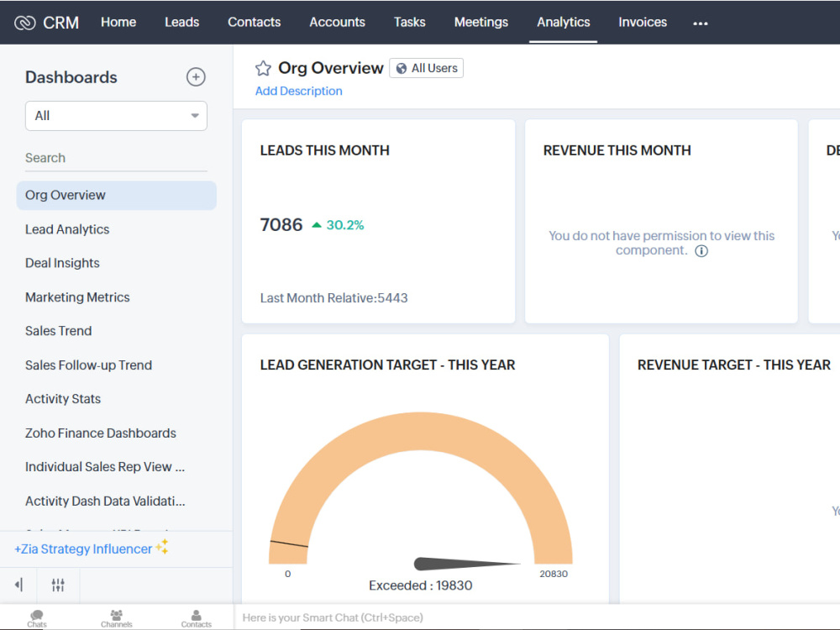Switch to the Contacts module tab
This screenshot has height=630, width=840.
255,22
